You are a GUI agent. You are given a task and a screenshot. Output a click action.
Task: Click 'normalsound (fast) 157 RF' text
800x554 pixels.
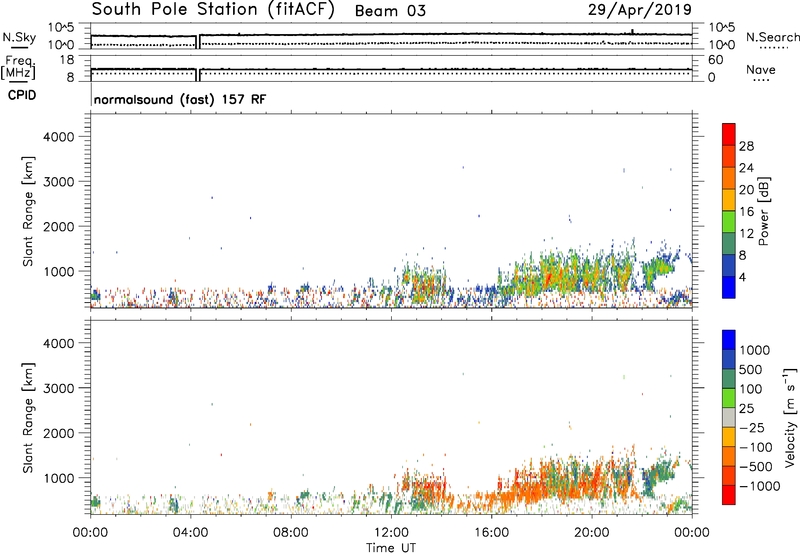click(180, 99)
